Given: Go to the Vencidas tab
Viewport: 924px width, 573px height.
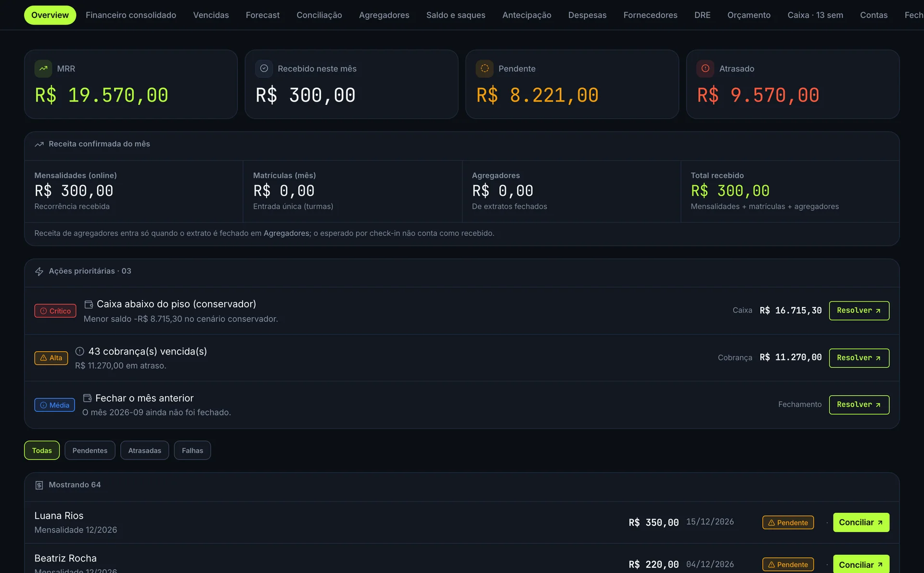Looking at the screenshot, I should (211, 15).
